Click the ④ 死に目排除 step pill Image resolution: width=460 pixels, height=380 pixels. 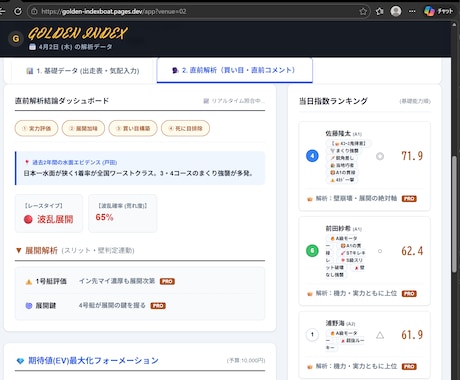coord(185,128)
